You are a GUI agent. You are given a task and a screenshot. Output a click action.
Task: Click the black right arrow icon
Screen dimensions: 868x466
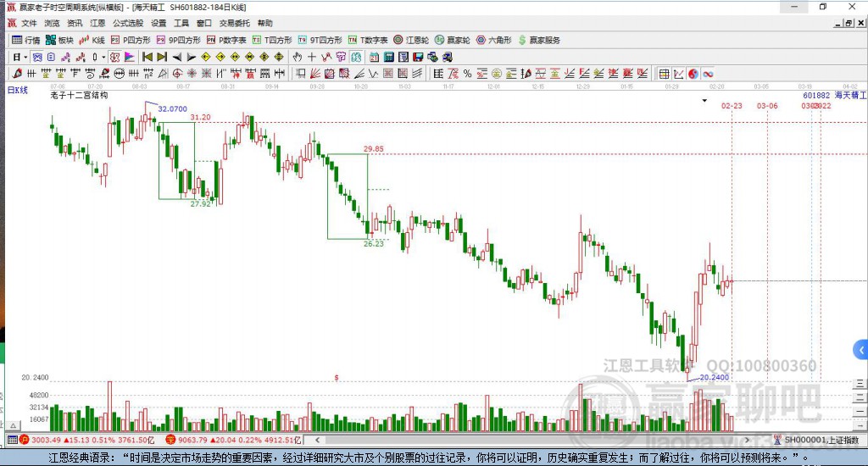tap(191, 57)
